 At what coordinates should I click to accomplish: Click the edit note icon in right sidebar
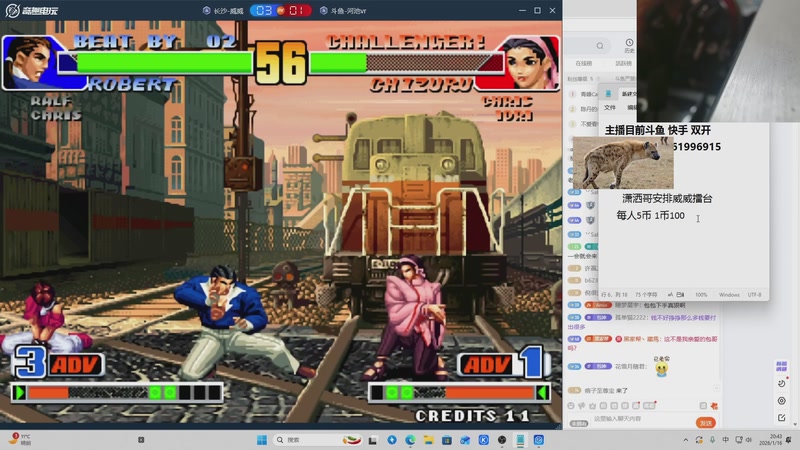tap(782, 417)
